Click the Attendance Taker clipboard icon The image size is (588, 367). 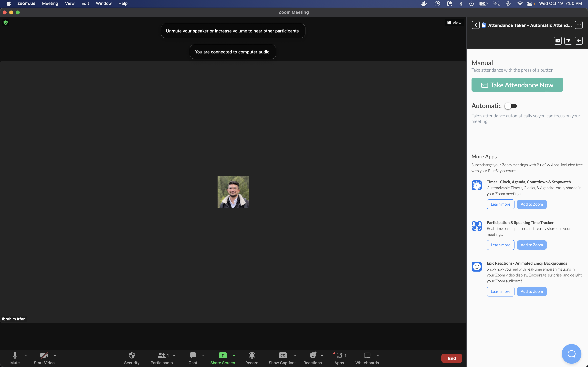pos(484,25)
